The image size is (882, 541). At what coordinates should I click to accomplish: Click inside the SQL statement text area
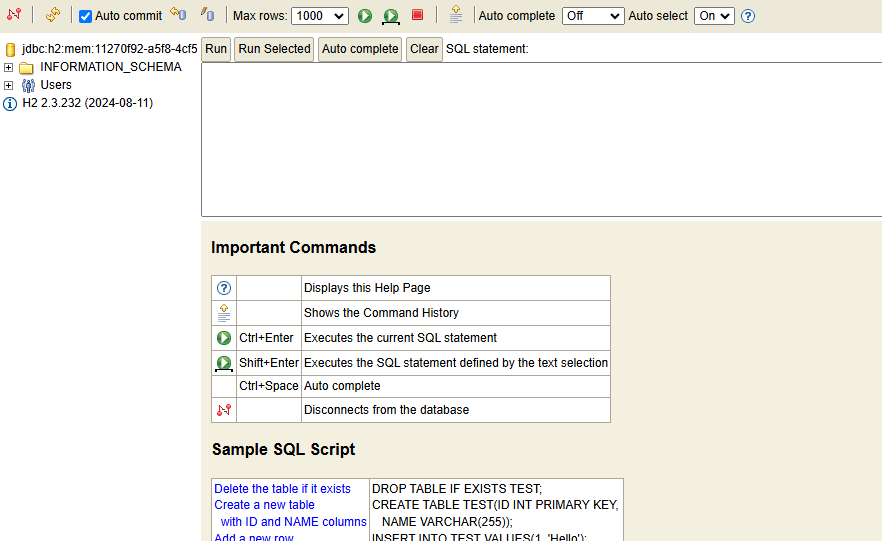pyautogui.click(x=542, y=139)
